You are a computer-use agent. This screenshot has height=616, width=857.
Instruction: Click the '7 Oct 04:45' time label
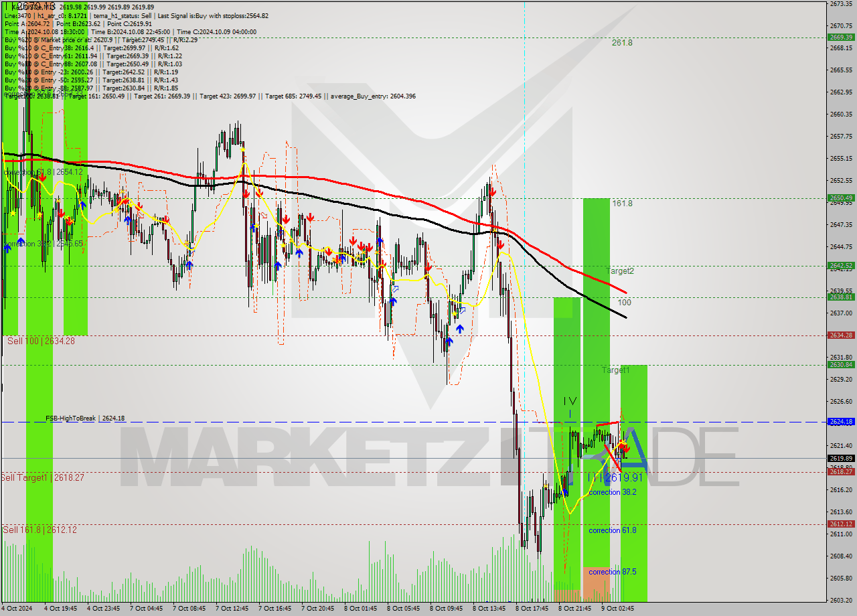(x=146, y=609)
